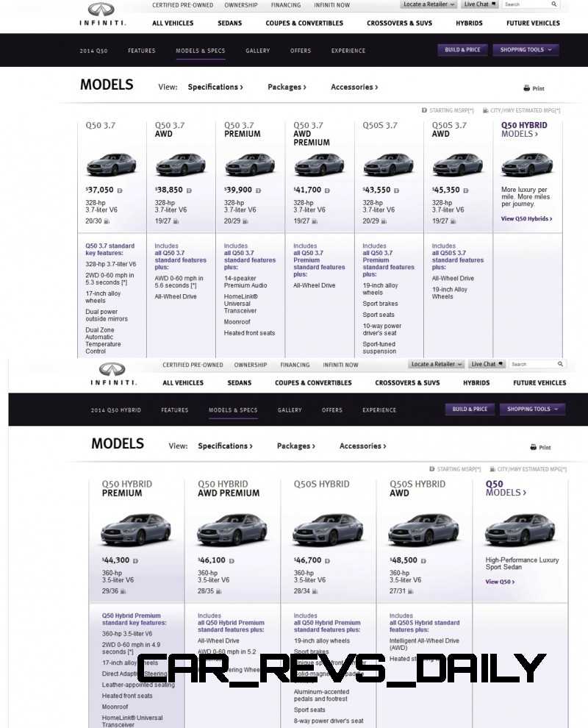The image size is (588, 728).
Task: Select the Q50 3.7 AWD Premium car image
Action: tap(319, 165)
